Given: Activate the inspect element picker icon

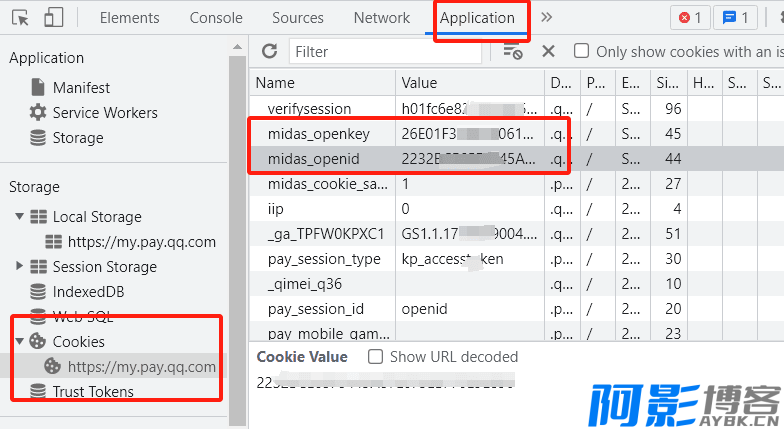Looking at the screenshot, I should coord(20,18).
